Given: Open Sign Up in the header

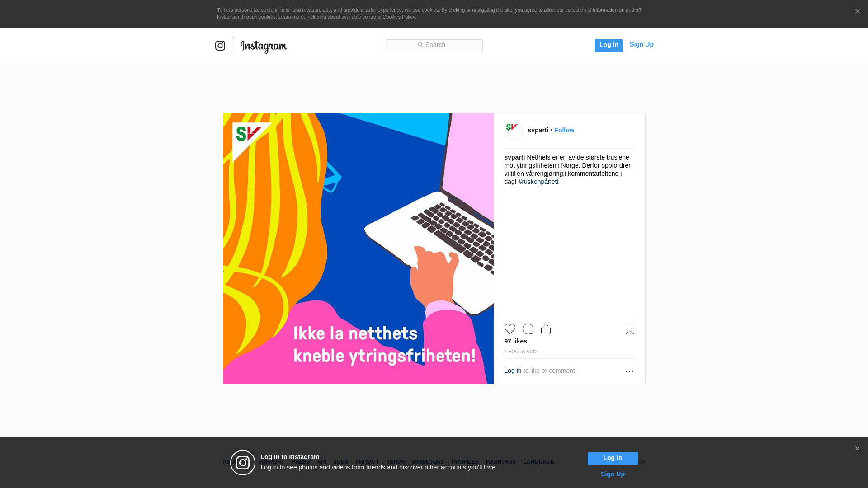Looking at the screenshot, I should point(642,44).
